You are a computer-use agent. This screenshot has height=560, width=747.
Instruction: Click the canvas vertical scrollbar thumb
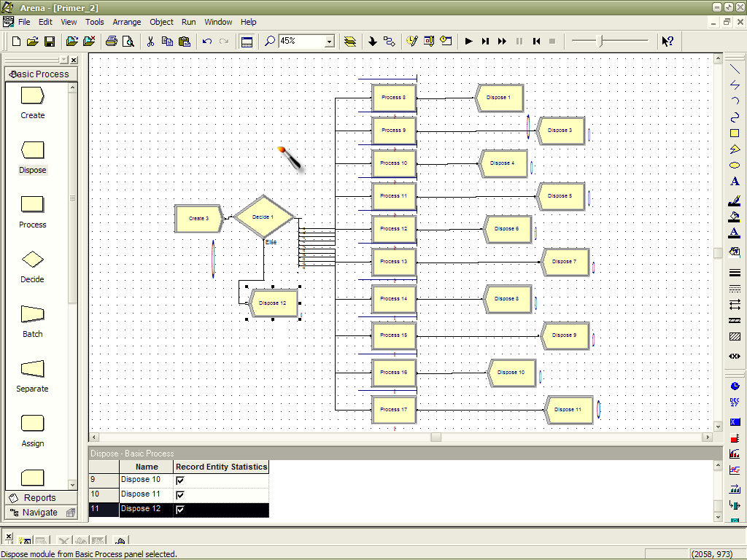[x=718, y=252]
